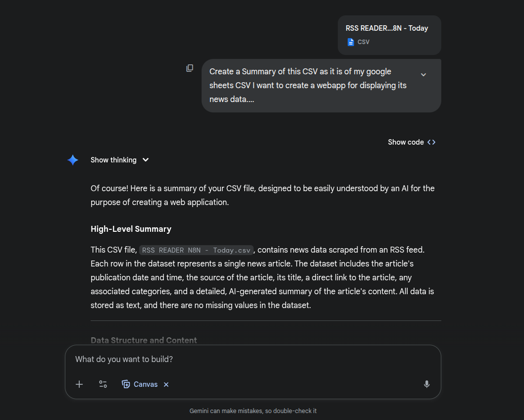Screen dimensions: 524x420
Task: Click the inline "RSS READER N8N - Today.csv" code chip
Action: click(x=197, y=250)
